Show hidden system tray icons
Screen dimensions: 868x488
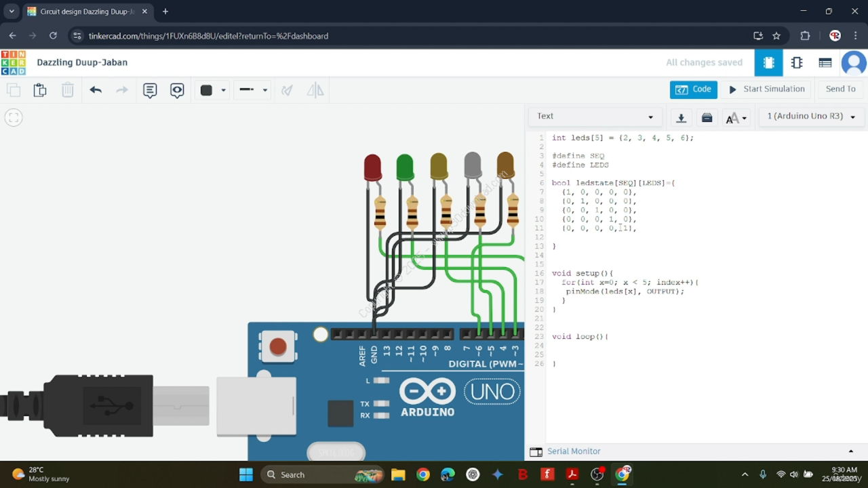(745, 474)
